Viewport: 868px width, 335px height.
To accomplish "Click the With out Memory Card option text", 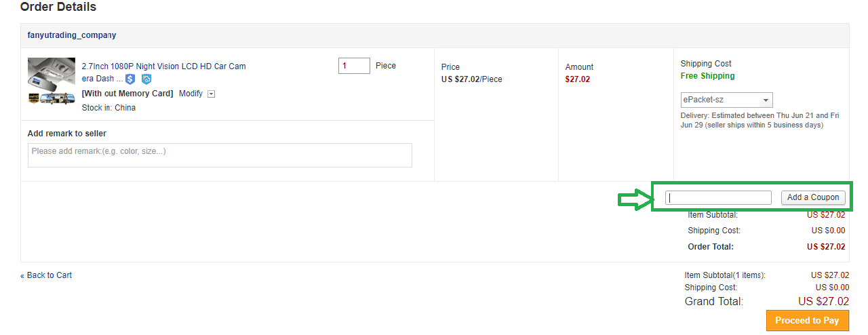I will coord(127,94).
